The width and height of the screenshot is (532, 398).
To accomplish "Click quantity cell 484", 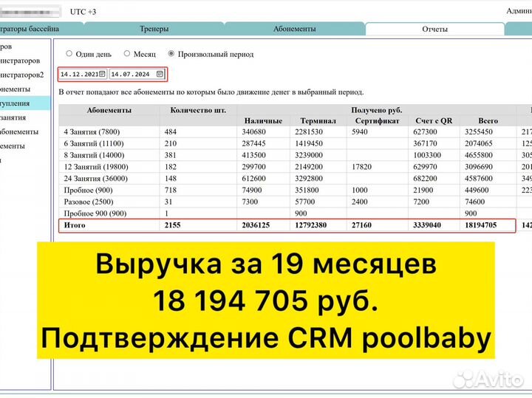I will (x=171, y=132).
